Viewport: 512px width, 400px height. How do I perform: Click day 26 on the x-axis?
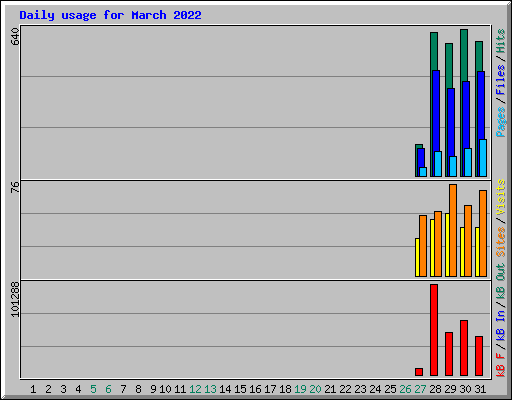coord(405,389)
